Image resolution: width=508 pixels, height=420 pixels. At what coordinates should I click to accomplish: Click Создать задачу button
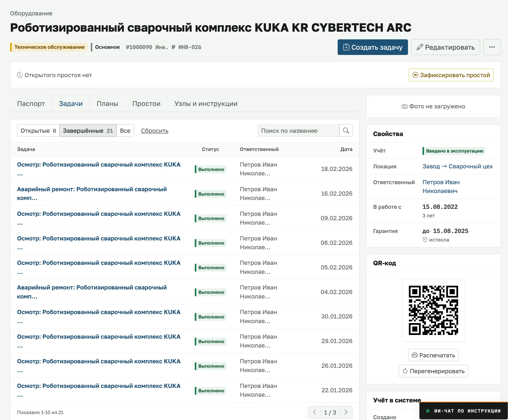pos(373,47)
